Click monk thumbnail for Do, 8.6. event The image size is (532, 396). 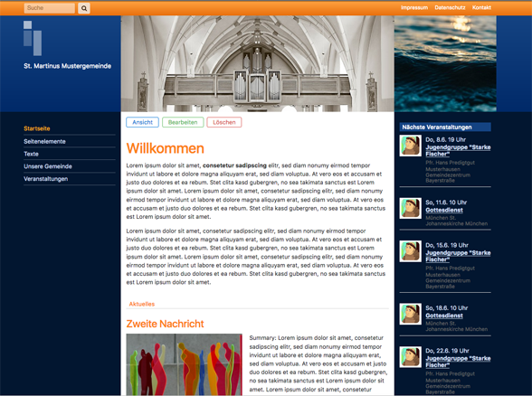pyautogui.click(x=411, y=146)
